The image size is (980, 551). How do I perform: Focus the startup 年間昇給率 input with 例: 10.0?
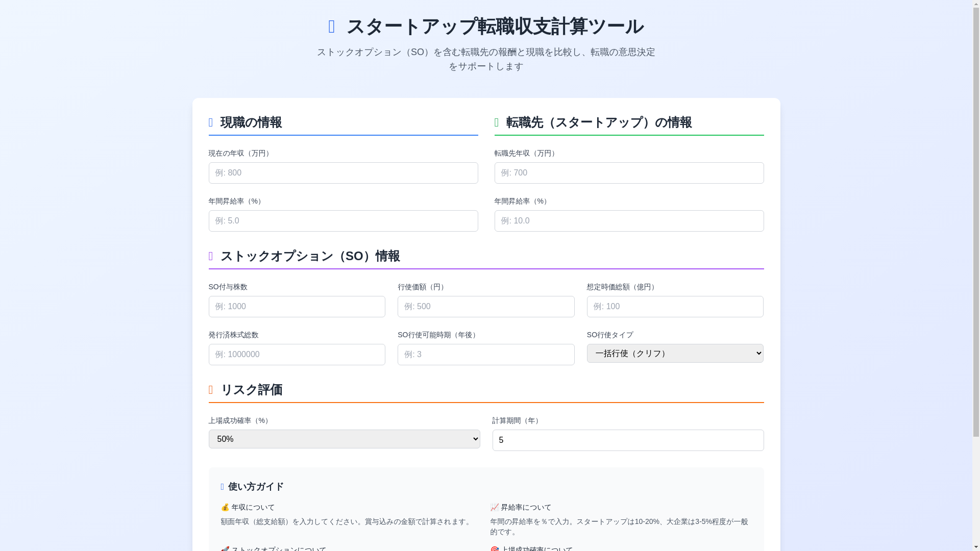pos(629,221)
